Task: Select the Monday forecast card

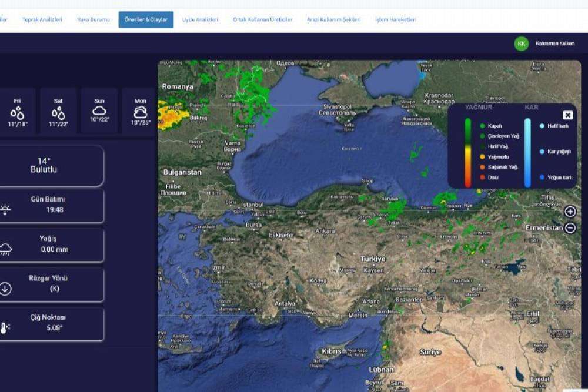Action: (x=140, y=112)
